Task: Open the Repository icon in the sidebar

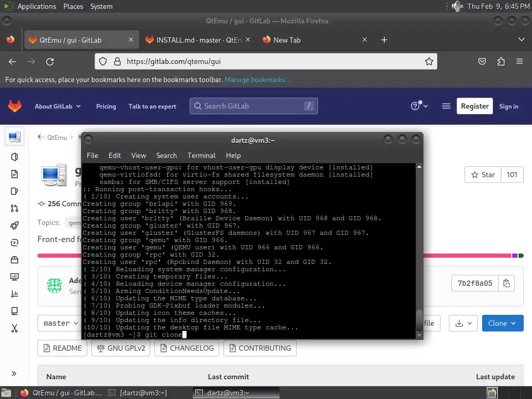Action: click(14, 157)
